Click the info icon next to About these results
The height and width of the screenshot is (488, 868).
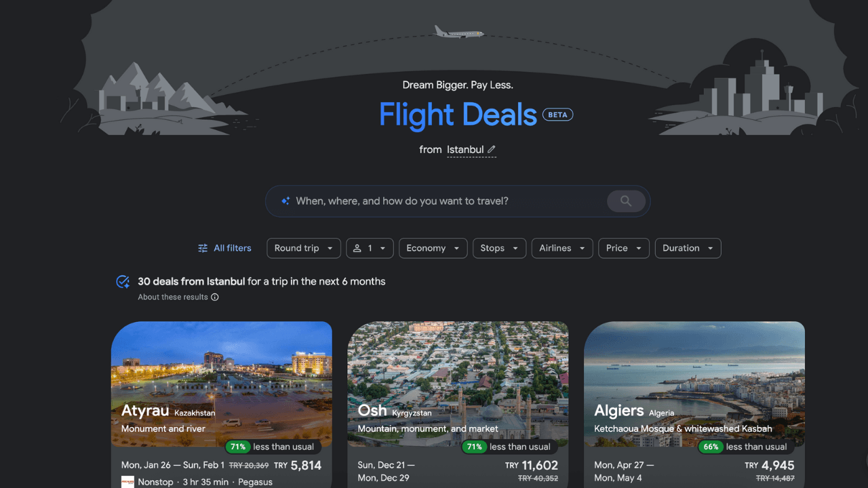215,297
